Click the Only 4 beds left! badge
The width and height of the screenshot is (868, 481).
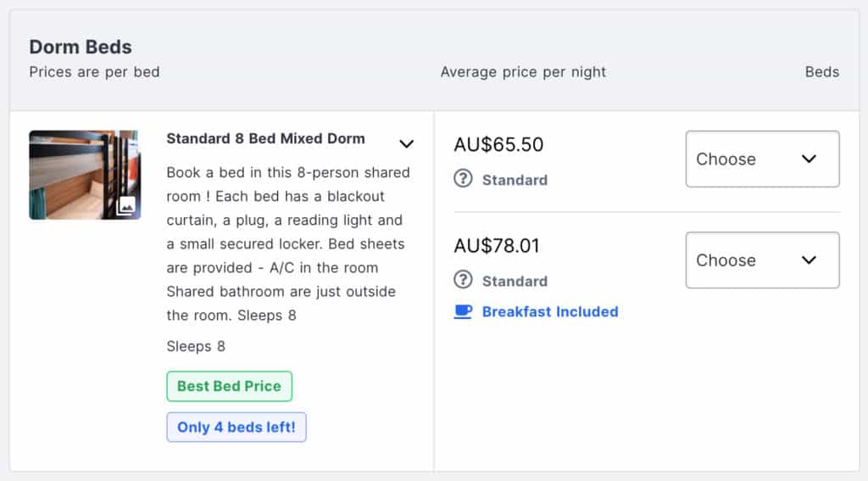[236, 428]
